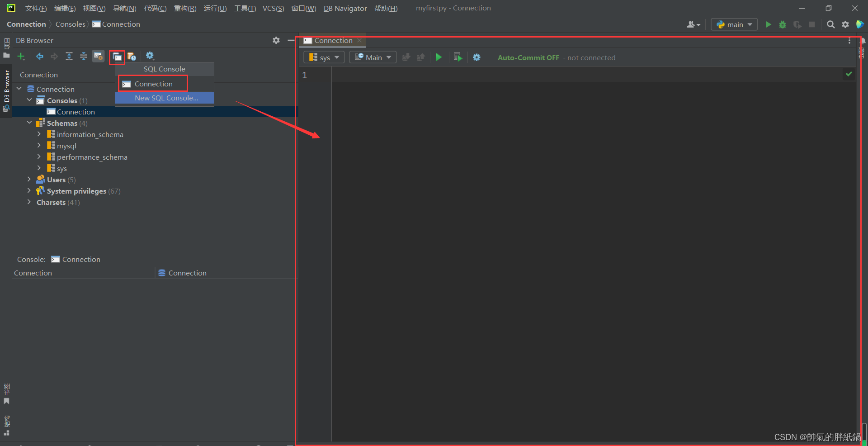868x446 pixels.
Task: Open the 工具(T) menu
Action: click(x=245, y=8)
